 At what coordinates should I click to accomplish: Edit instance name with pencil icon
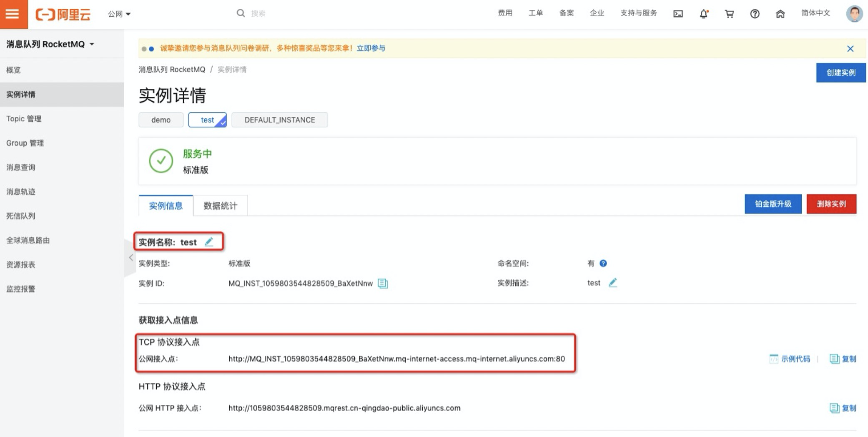coord(209,242)
